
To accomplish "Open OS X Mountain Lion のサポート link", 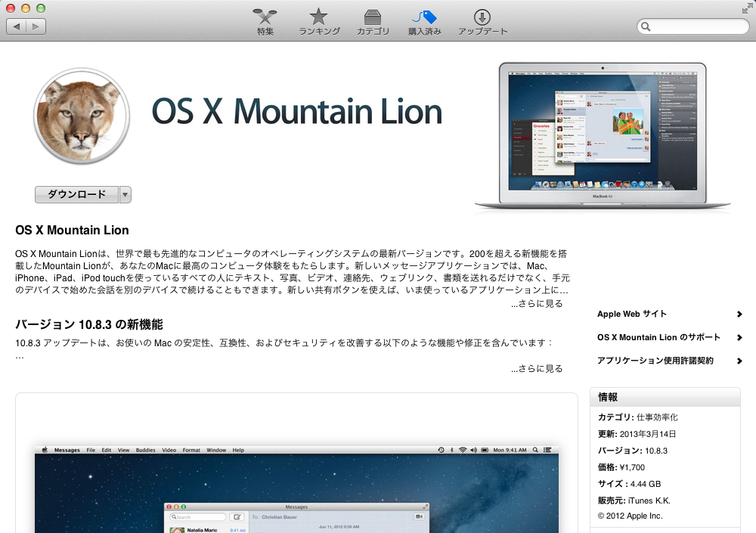I will (658, 337).
